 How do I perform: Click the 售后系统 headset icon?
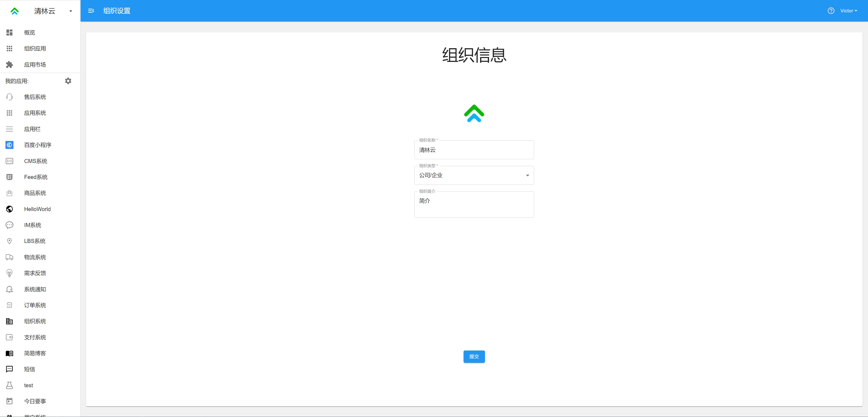click(x=9, y=97)
